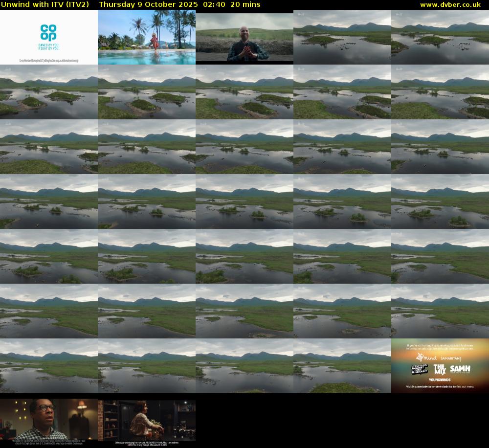Click the Campaign Against Living Miserably logo
Image resolution: width=489 pixels, height=448 pixels.
pos(420,369)
